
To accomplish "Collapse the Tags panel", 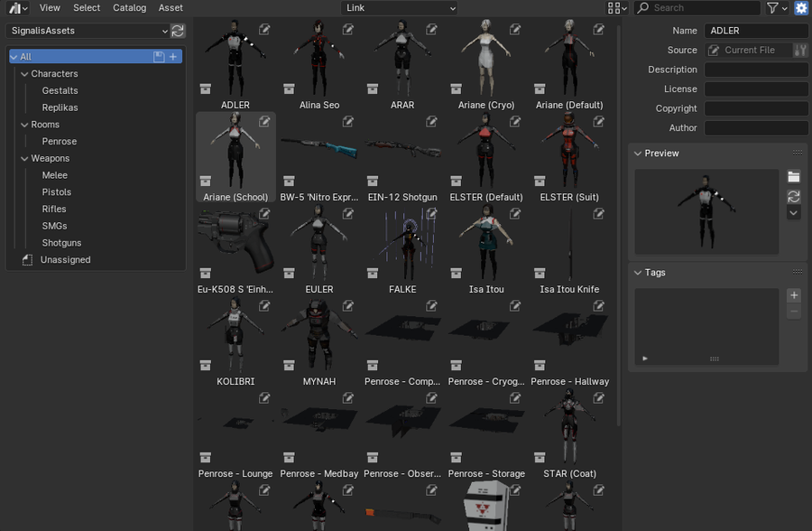I will tap(638, 273).
